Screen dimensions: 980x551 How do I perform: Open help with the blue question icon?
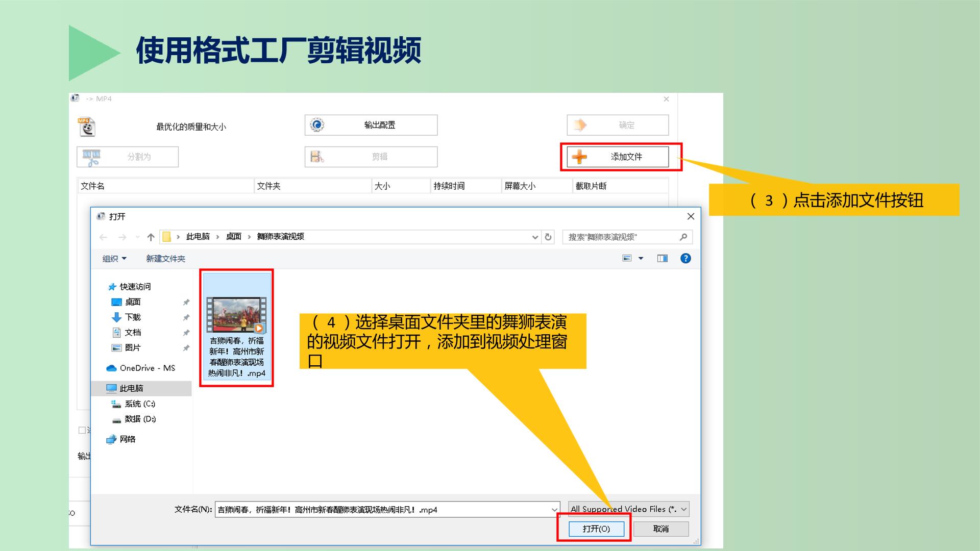(x=685, y=258)
